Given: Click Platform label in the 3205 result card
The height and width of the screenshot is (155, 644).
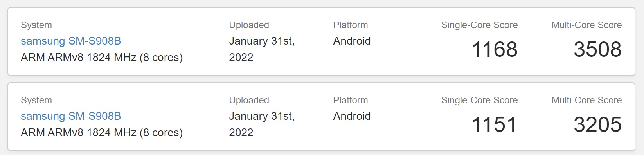Looking at the screenshot, I should click(350, 100).
